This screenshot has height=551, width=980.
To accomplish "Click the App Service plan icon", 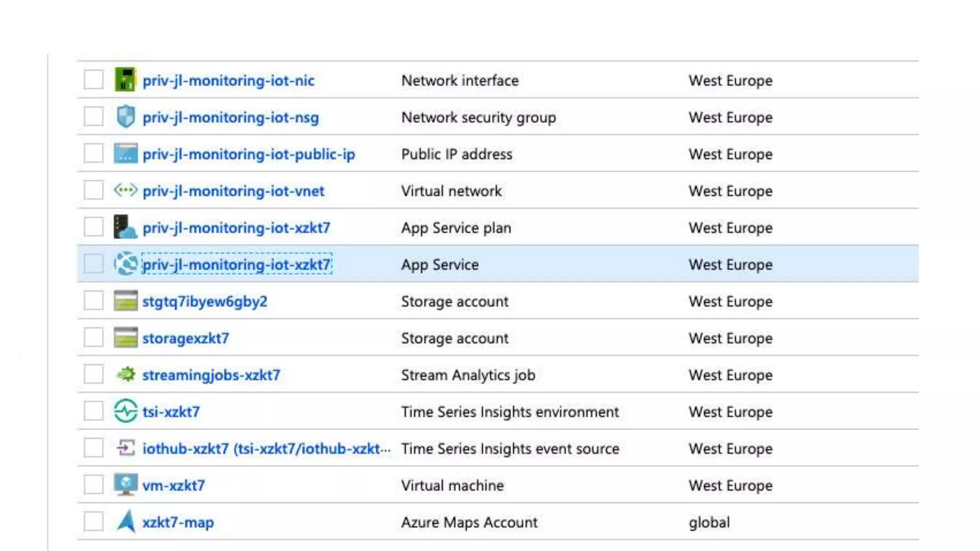I will 125,227.
